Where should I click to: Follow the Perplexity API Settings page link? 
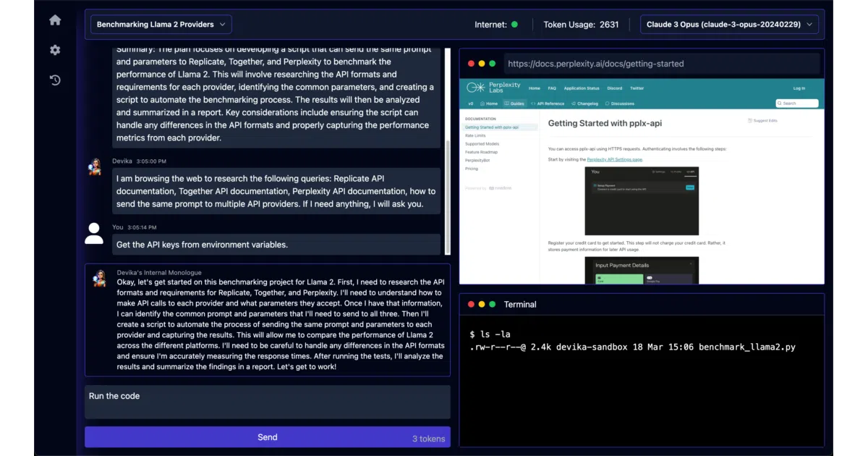614,159
